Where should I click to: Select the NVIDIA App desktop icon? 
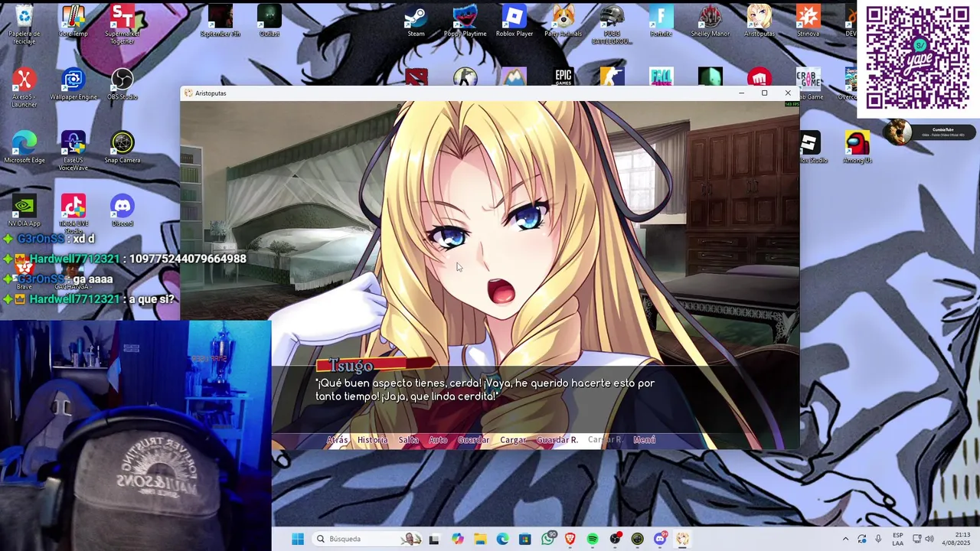24,211
